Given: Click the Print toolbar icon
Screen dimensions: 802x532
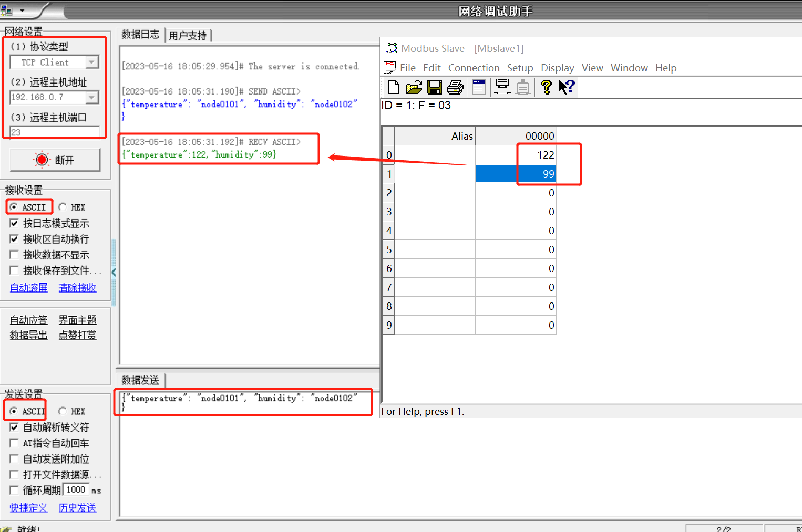Looking at the screenshot, I should pyautogui.click(x=455, y=87).
